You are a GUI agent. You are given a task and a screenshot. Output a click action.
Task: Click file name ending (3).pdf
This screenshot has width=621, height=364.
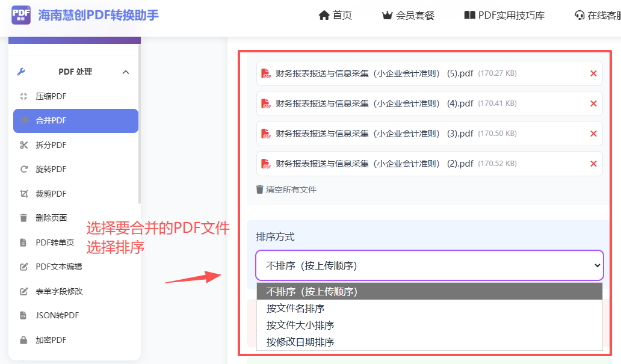(x=374, y=134)
